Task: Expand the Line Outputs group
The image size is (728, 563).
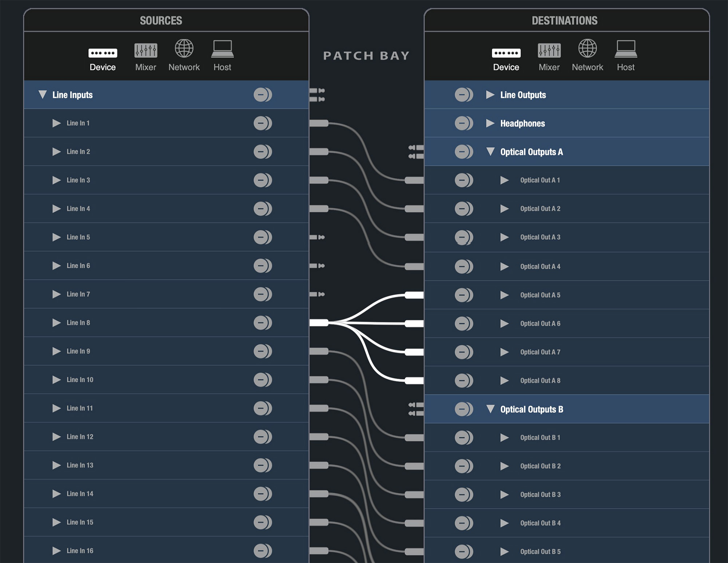Action: point(490,95)
